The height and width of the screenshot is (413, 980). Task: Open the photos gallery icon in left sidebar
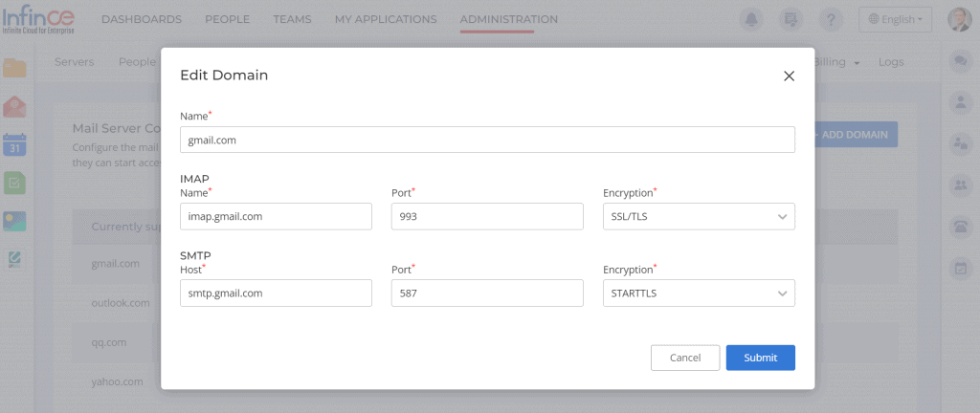click(14, 221)
